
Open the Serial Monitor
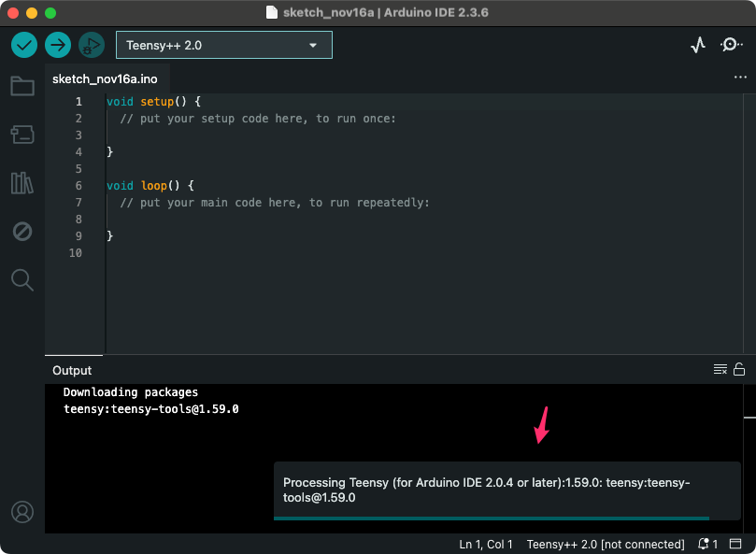click(x=731, y=45)
